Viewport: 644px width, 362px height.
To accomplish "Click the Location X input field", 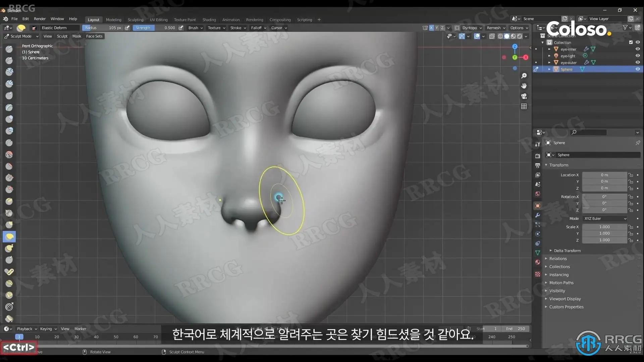I will [x=604, y=175].
